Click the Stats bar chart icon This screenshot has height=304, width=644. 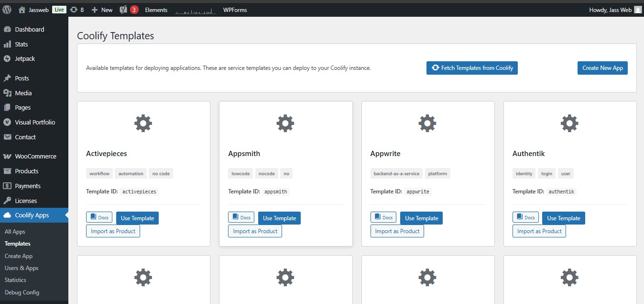click(x=7, y=44)
